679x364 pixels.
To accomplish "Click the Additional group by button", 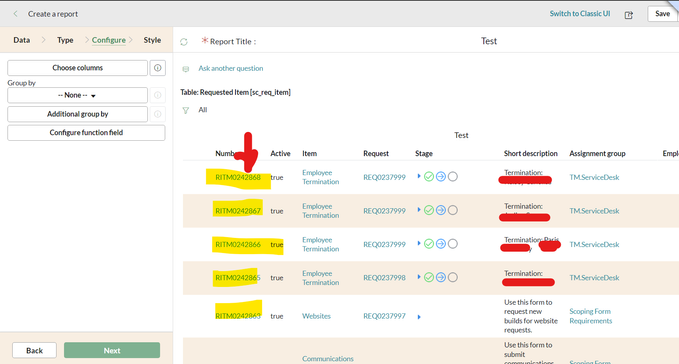I will 78,114.
